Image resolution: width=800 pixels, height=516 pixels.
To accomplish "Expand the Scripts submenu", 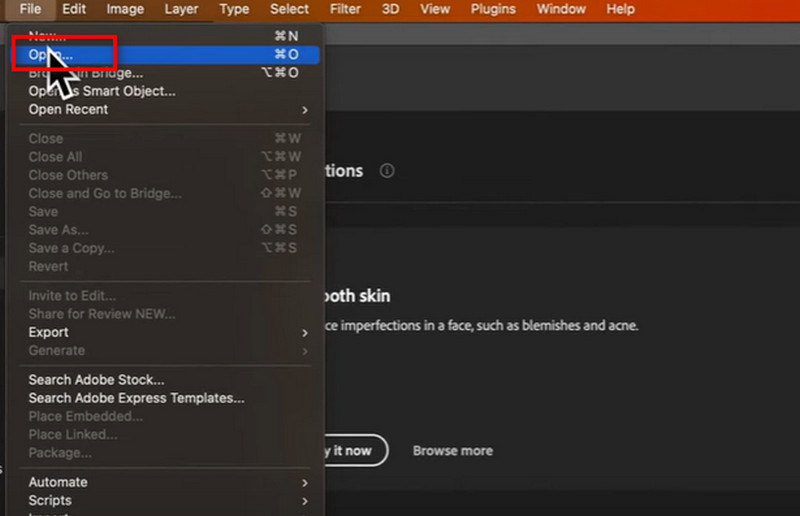I will 50,500.
